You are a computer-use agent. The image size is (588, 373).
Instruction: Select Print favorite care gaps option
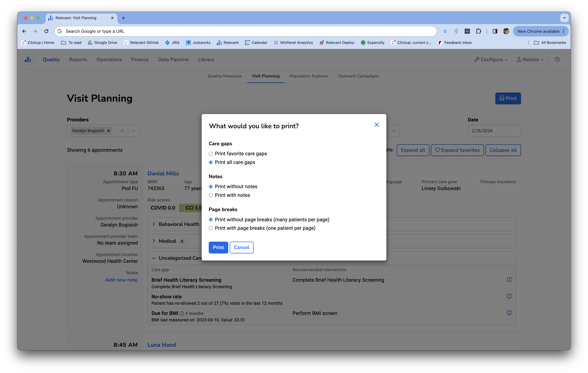pos(211,154)
